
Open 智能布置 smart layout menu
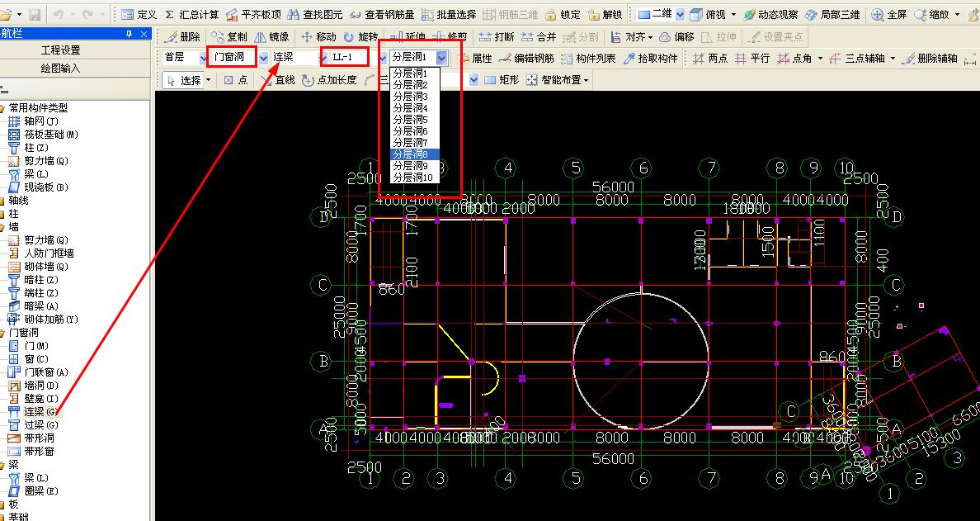(x=558, y=80)
